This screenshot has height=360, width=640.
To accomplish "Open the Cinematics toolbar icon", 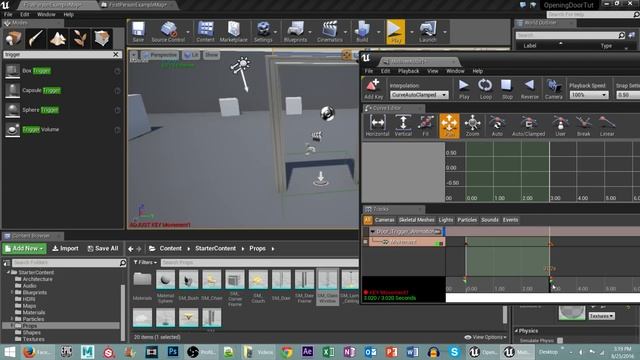I will [330, 32].
